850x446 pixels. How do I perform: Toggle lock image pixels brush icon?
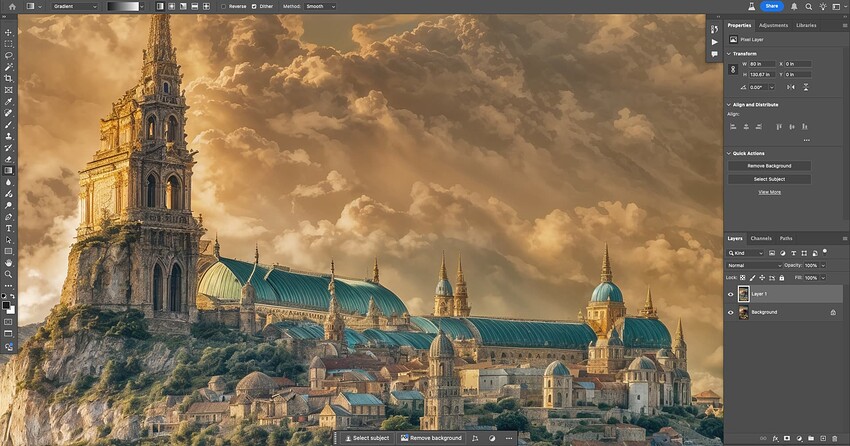(x=752, y=278)
